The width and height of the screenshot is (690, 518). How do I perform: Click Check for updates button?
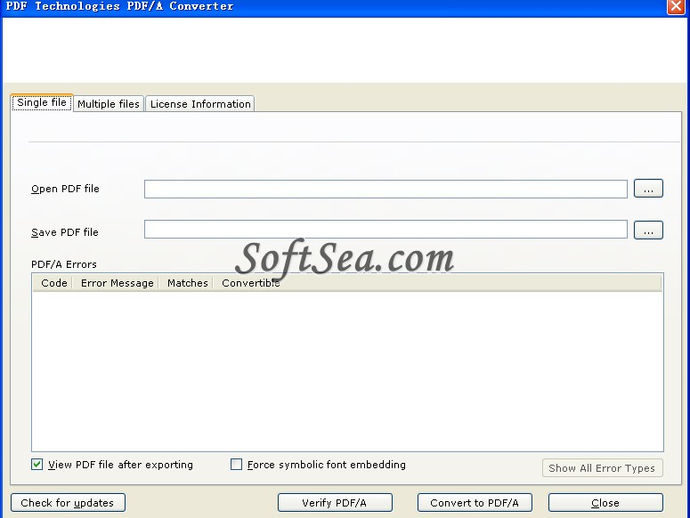point(68,503)
